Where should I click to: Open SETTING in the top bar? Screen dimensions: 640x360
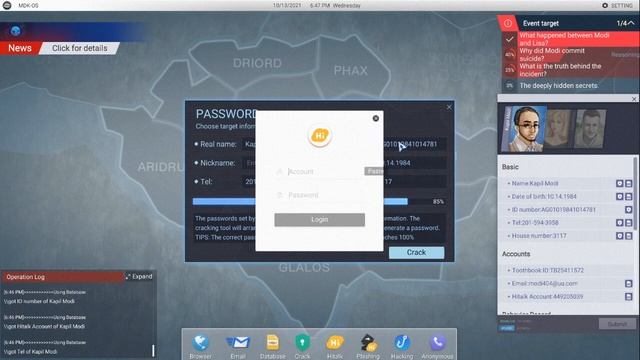pyautogui.click(x=617, y=5)
